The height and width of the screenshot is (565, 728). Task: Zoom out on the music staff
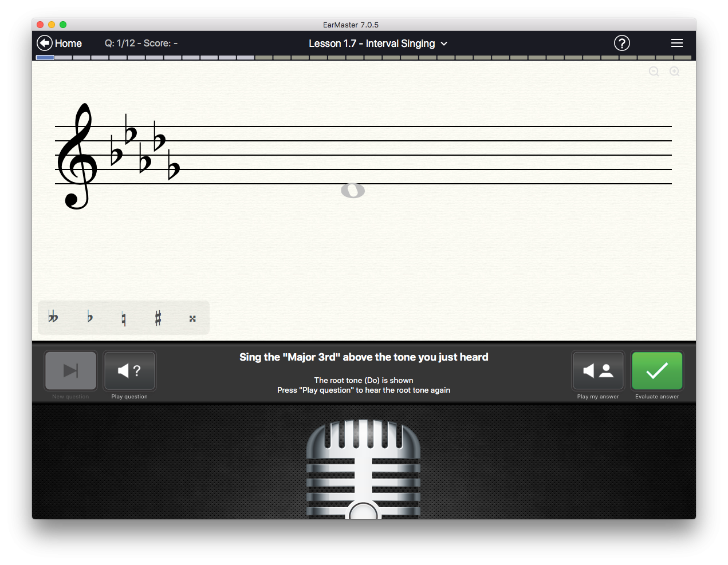pyautogui.click(x=654, y=71)
